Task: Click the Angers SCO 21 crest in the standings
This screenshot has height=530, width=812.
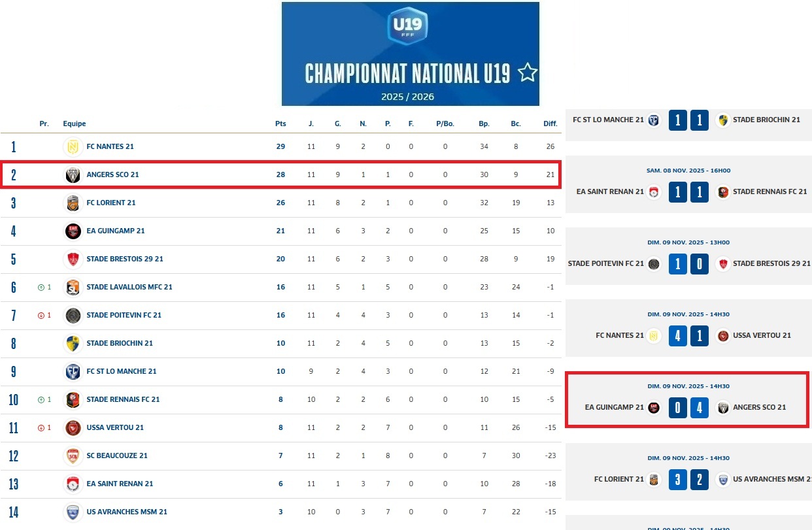Action: tap(73, 174)
